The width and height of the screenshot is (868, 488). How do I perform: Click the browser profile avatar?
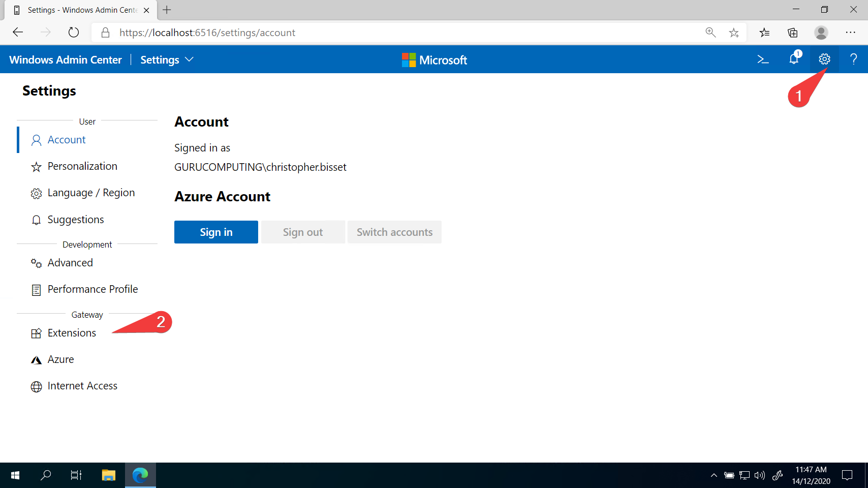[x=821, y=33]
